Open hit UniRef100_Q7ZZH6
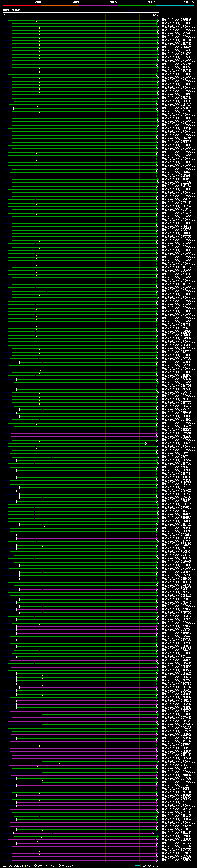The image size is (197, 868). tap(176, 64)
